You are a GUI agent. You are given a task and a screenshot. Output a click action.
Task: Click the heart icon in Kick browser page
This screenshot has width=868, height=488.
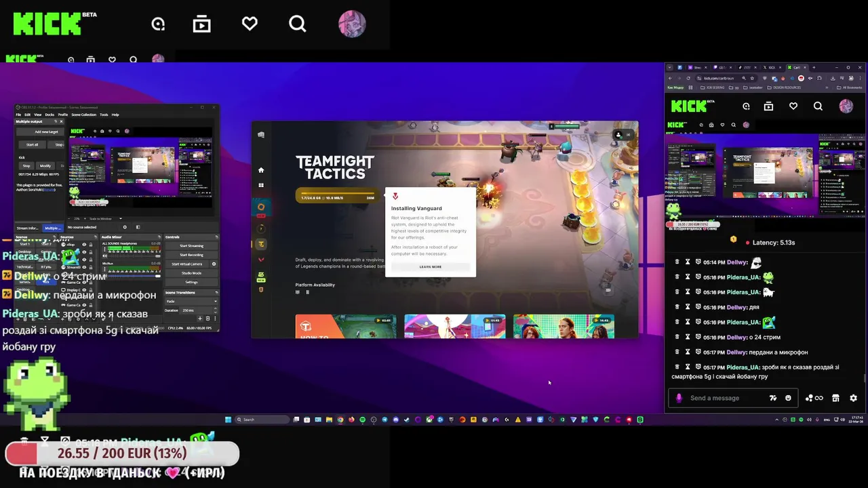(x=793, y=106)
